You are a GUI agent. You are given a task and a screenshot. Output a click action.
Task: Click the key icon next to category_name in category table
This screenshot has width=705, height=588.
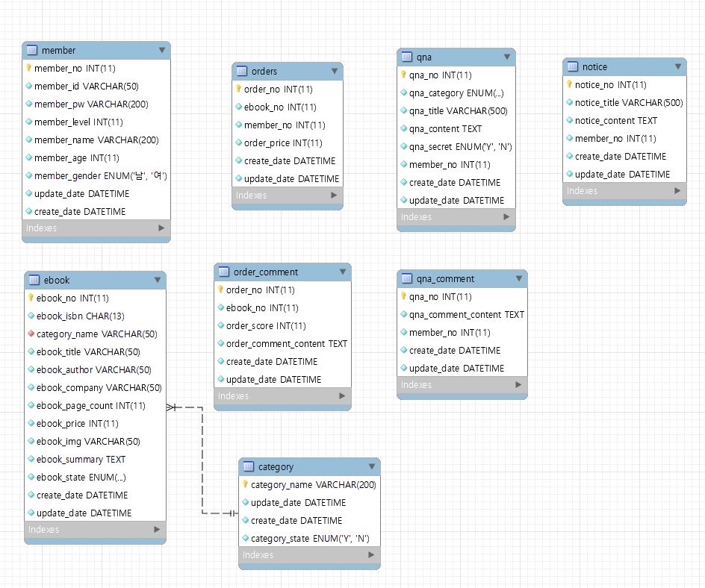[x=244, y=484]
